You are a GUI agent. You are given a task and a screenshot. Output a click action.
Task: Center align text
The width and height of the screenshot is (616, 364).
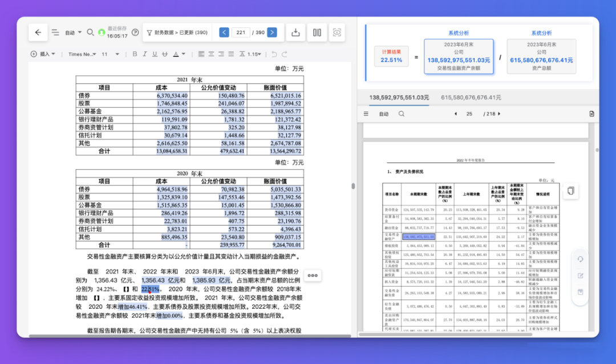[212, 54]
